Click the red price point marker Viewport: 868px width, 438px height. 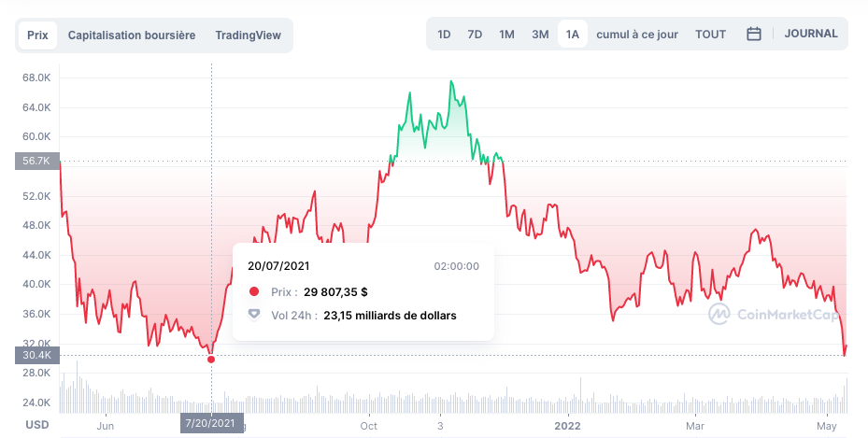coord(211,360)
